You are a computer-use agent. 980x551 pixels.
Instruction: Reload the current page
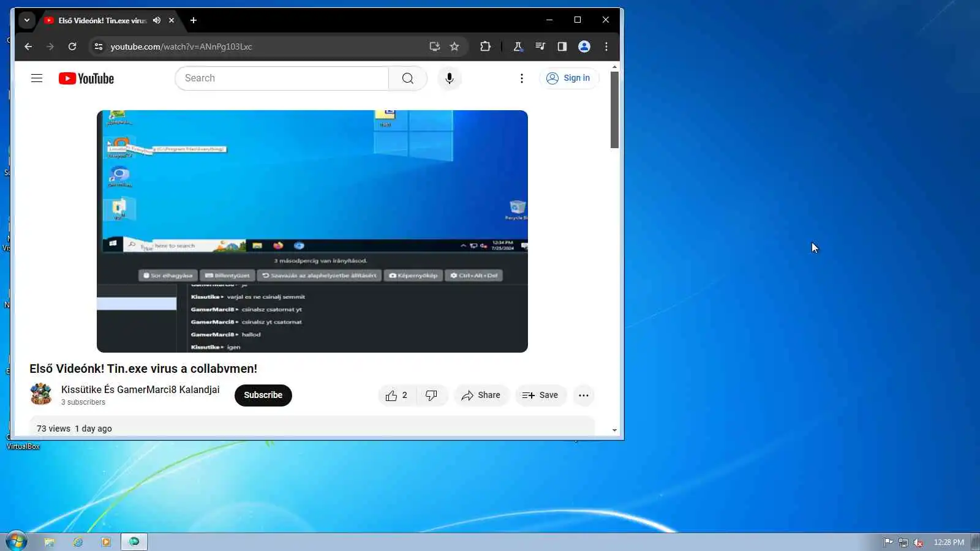click(72, 47)
